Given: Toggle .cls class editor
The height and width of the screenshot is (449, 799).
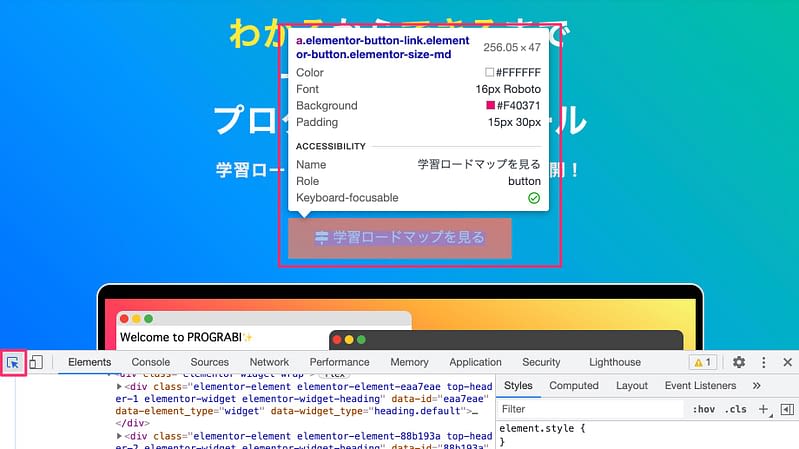Looking at the screenshot, I should point(735,409).
